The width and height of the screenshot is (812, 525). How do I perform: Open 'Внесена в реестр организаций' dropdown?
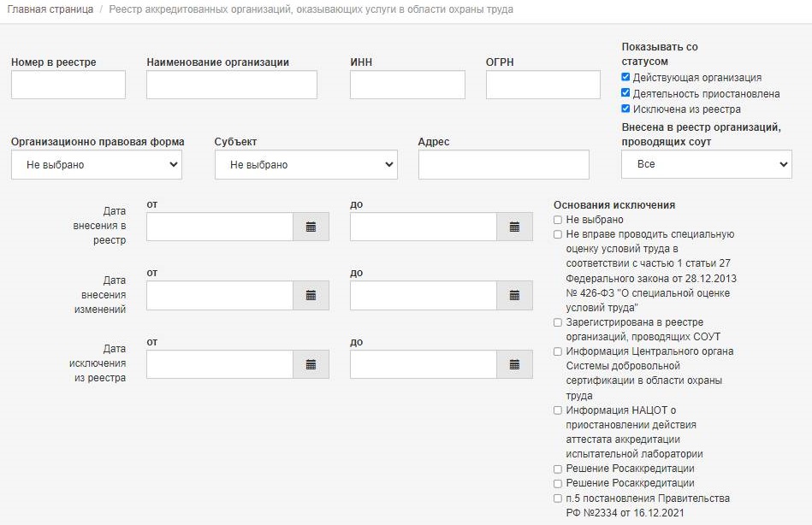pos(706,163)
